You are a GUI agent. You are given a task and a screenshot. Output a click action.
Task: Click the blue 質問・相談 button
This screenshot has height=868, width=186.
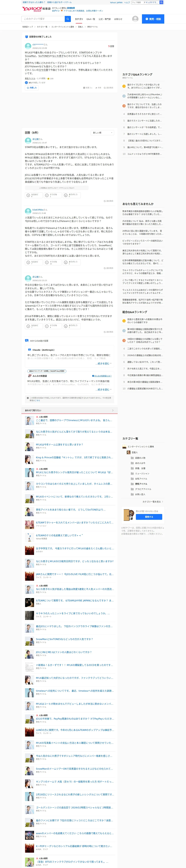tap(153, 19)
